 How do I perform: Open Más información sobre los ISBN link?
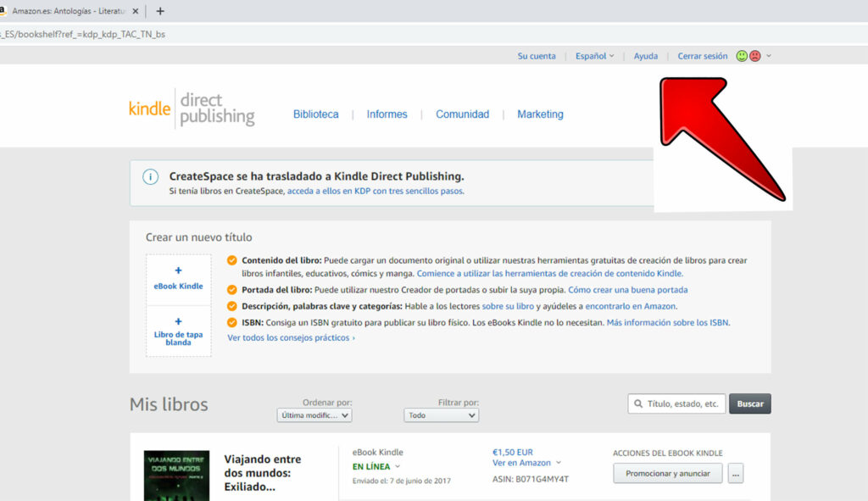tap(668, 322)
